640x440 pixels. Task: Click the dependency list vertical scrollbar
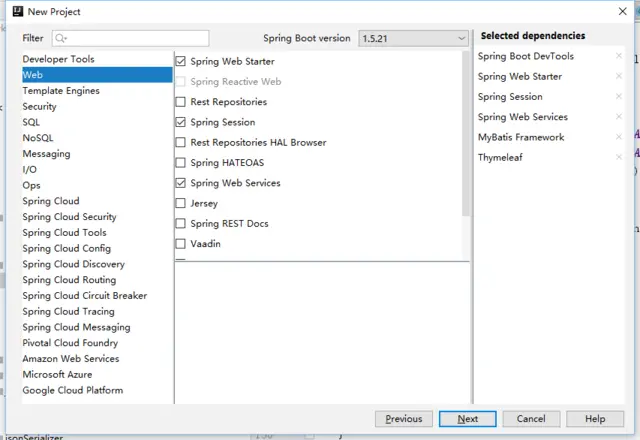click(x=466, y=134)
